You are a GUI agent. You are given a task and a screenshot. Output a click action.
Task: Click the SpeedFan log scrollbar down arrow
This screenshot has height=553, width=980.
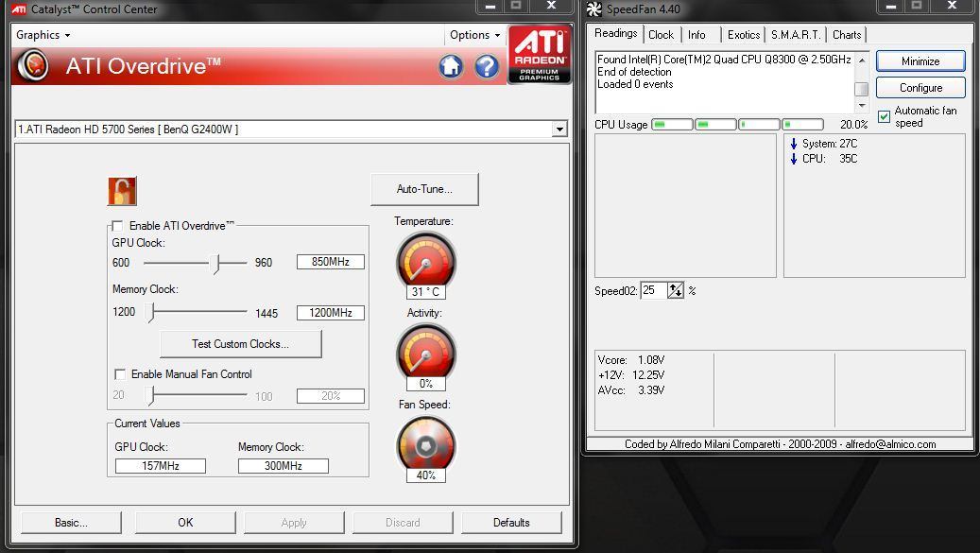coord(862,106)
